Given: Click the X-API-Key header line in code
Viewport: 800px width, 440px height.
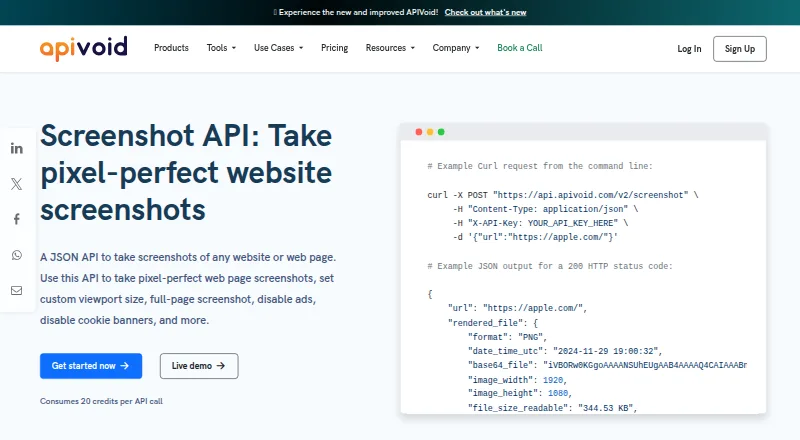Looking at the screenshot, I should point(540,223).
